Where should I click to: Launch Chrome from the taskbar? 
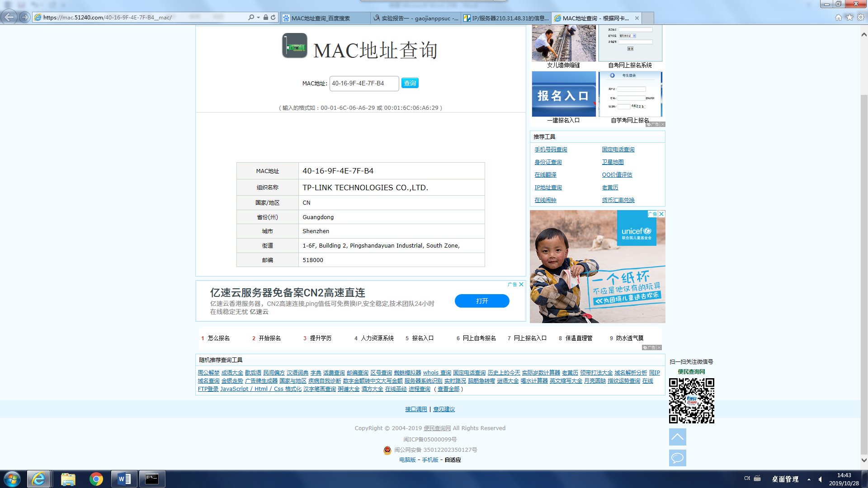96,479
